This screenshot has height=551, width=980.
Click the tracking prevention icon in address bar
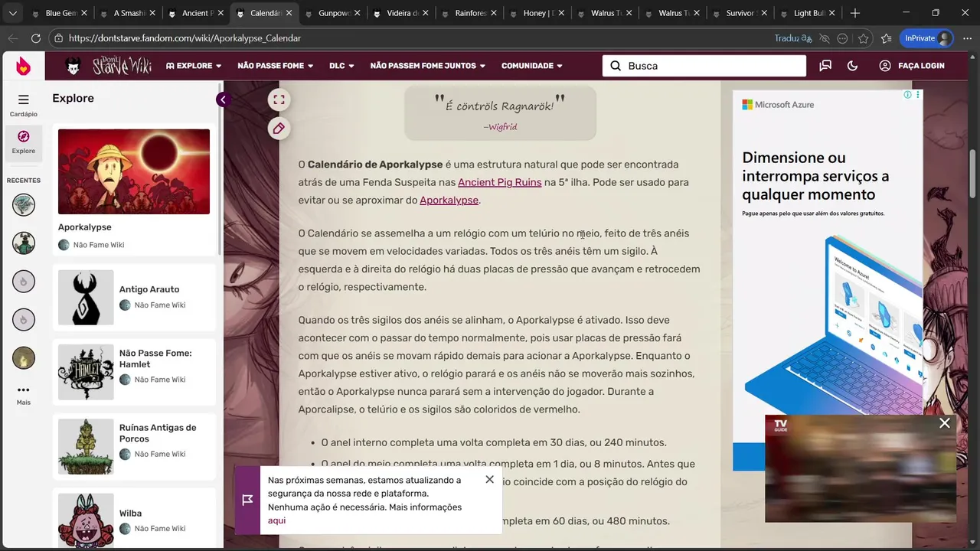825,38
